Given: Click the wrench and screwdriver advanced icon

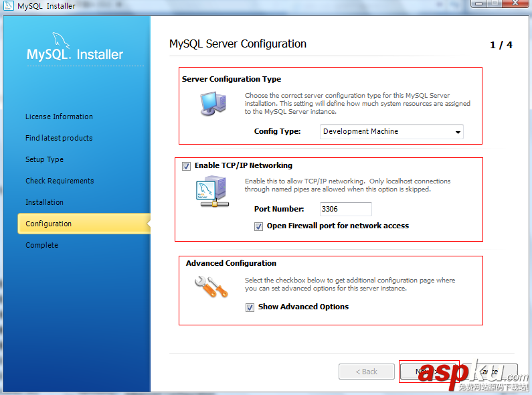Looking at the screenshot, I should [211, 287].
